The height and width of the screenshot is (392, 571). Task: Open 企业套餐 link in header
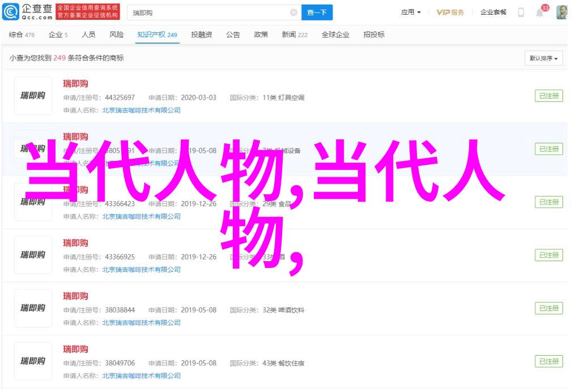point(493,12)
